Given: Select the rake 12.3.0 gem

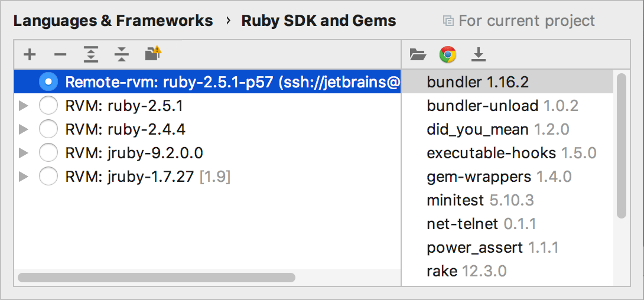Looking at the screenshot, I should (x=508, y=271).
